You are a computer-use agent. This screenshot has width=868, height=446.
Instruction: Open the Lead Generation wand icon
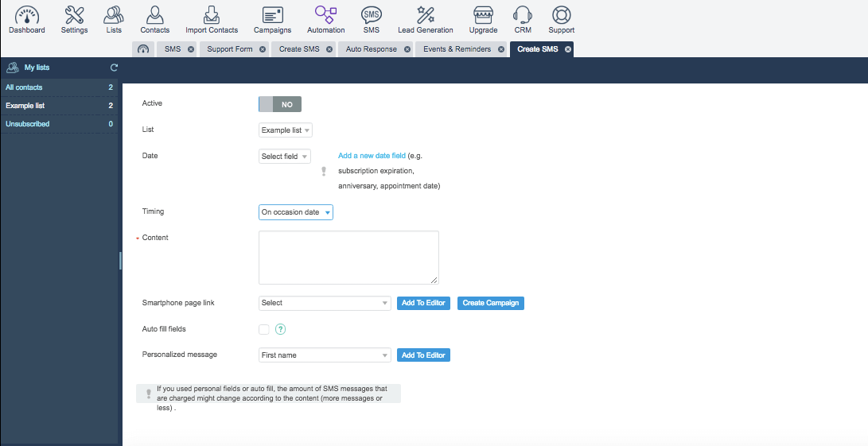[x=425, y=15]
